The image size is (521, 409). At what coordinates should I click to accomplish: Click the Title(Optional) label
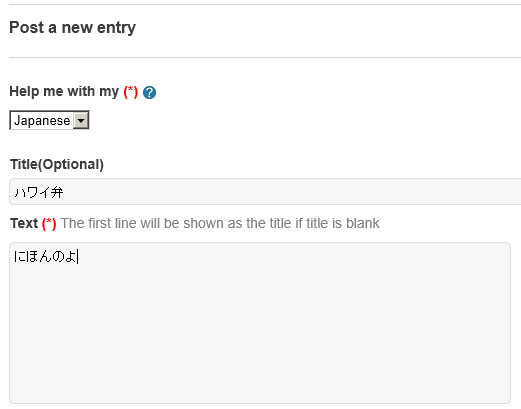click(x=57, y=164)
